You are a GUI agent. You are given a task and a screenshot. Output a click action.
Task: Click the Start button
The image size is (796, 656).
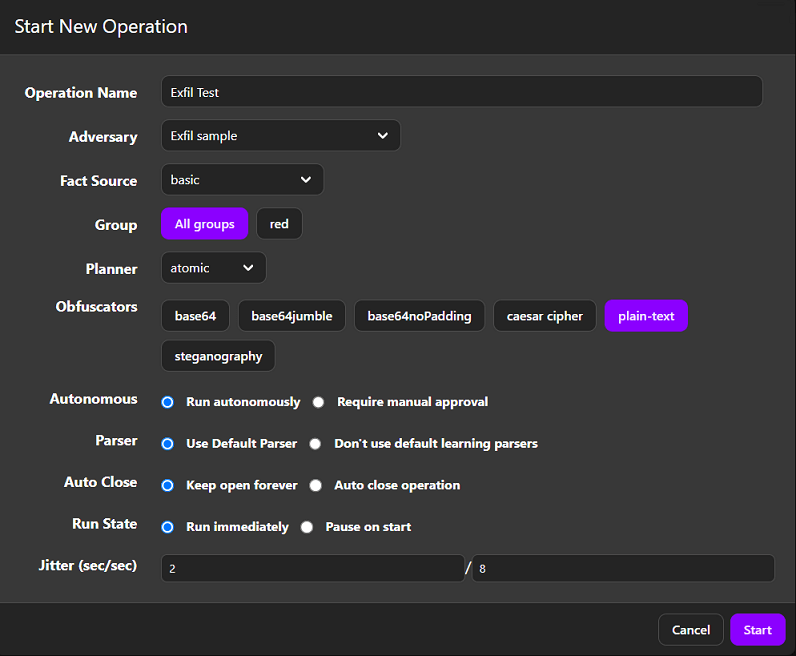click(x=757, y=630)
